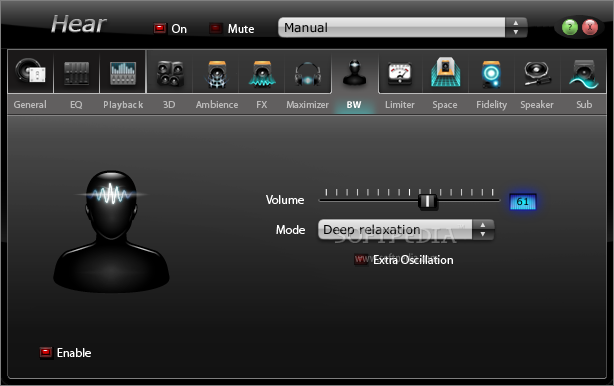Open the General settings speaker icon
614x386 pixels.
31,72
